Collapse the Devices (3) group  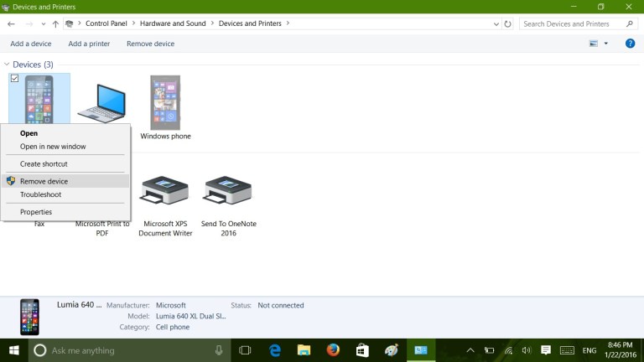[7, 65]
